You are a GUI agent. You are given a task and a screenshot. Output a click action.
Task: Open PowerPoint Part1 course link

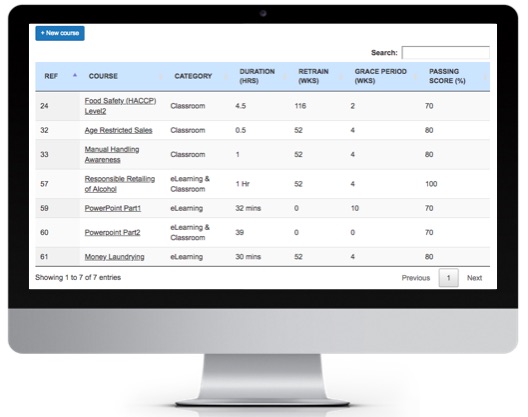click(112, 208)
